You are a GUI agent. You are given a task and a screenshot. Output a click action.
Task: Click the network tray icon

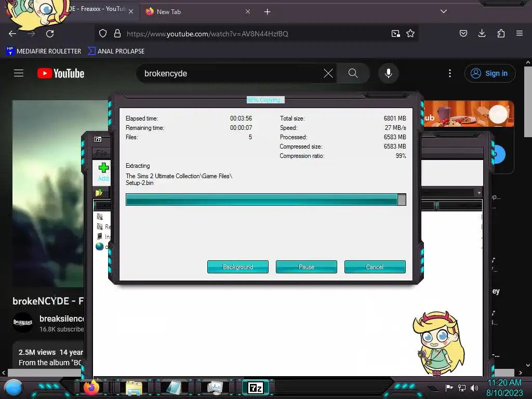coord(462,388)
